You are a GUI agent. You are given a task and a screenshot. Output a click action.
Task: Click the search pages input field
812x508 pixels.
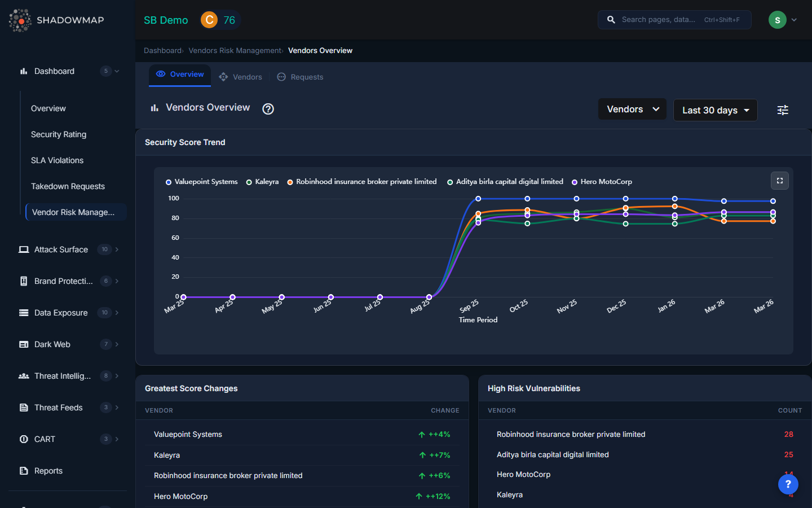coord(659,20)
